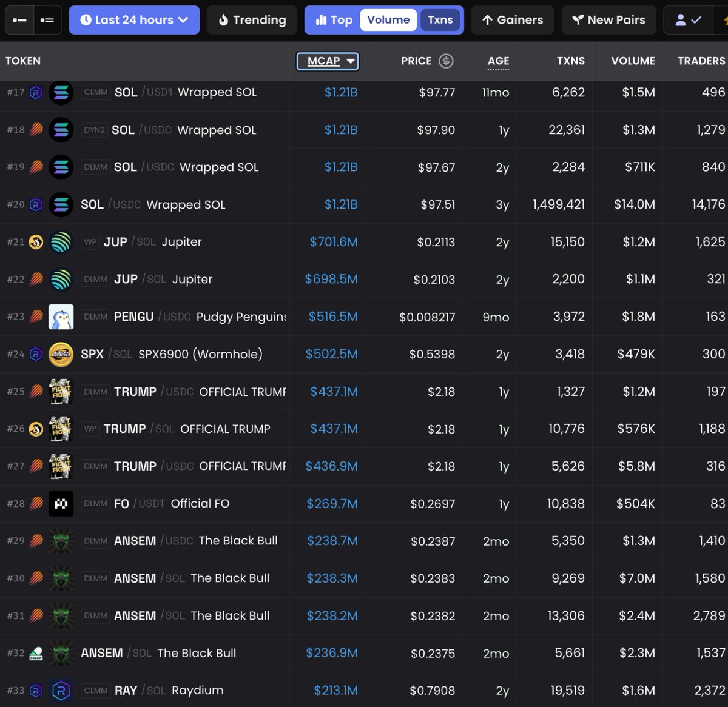
Task: Sort by the VOLUME column
Action: pyautogui.click(x=633, y=61)
